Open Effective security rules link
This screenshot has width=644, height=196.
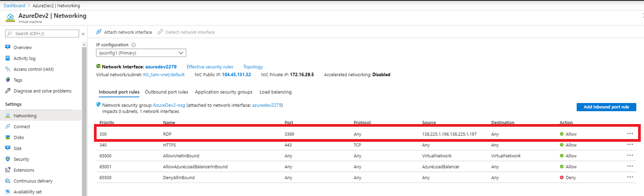pos(210,67)
